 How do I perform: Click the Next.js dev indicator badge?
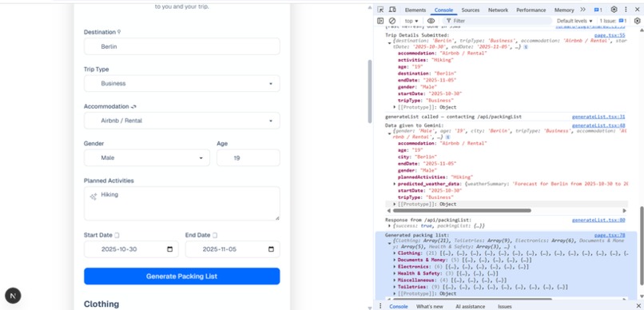coord(13,295)
